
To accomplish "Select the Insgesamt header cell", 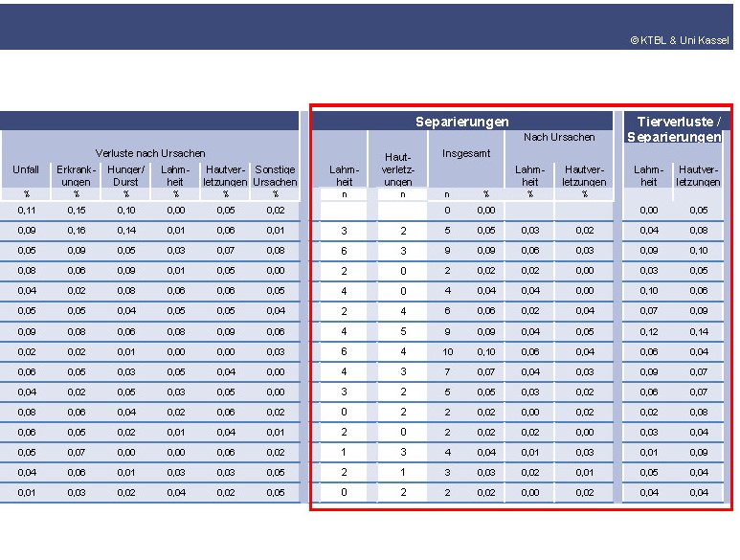I will tap(464, 153).
